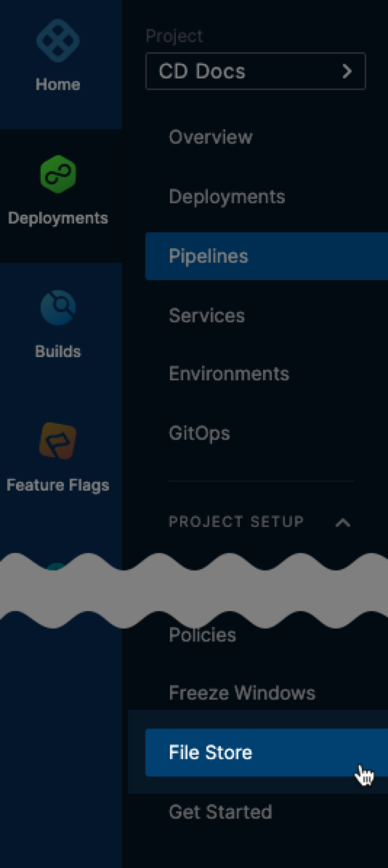Open the Services page
Viewport: 388px width, 868px height.
click(207, 316)
